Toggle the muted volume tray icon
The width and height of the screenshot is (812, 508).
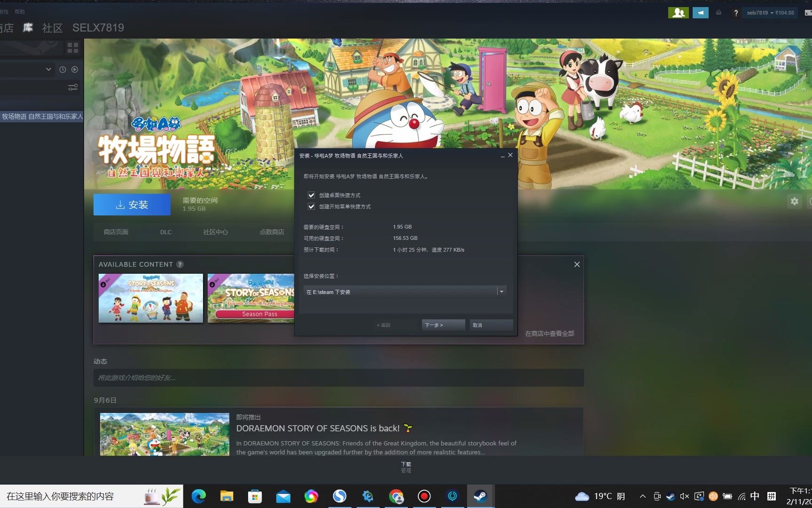[x=685, y=496]
